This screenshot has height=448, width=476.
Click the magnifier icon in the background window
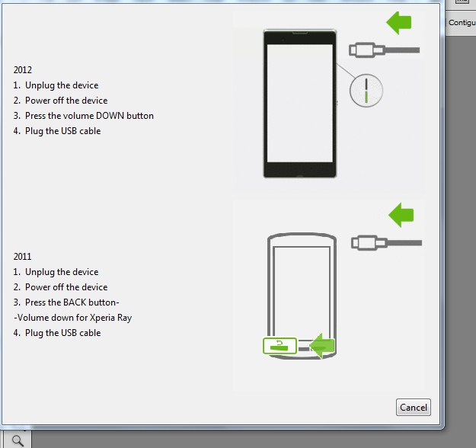pos(18,440)
